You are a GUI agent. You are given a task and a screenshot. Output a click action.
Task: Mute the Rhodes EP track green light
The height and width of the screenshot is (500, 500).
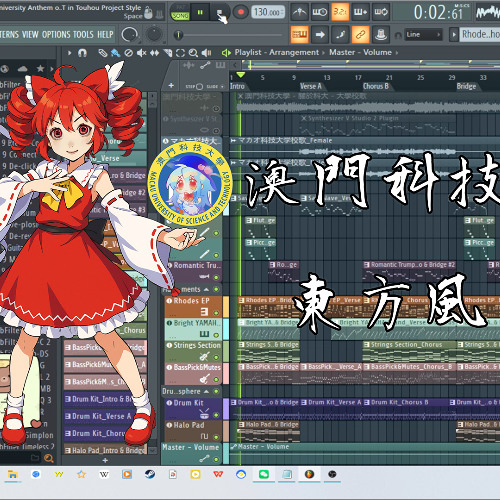216,313
